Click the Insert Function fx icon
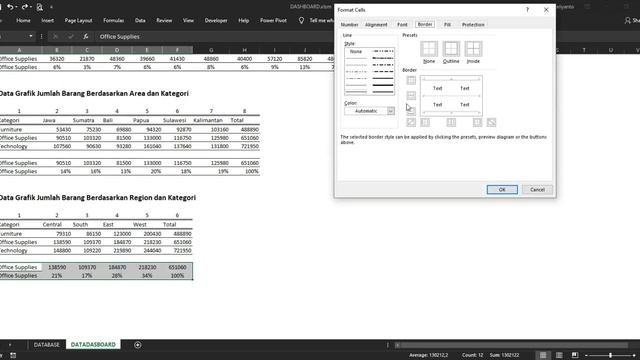Screen dimensions: 640x360 [x=85, y=36]
